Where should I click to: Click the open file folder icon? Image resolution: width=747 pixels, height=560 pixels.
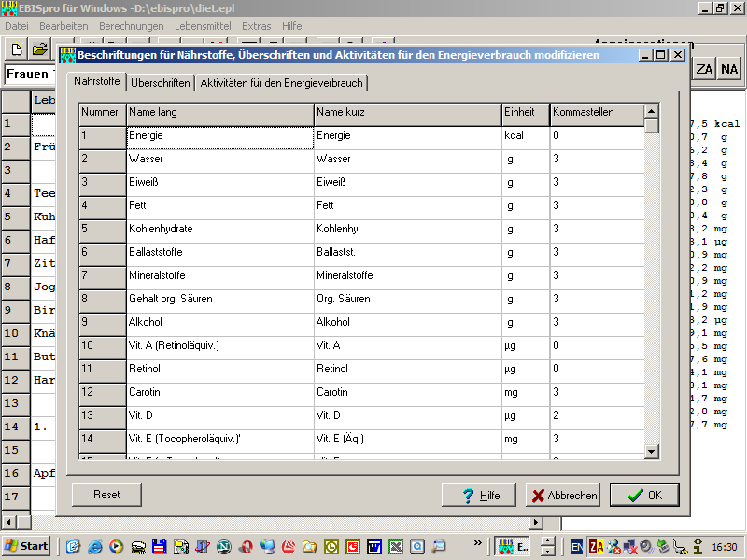(x=39, y=49)
